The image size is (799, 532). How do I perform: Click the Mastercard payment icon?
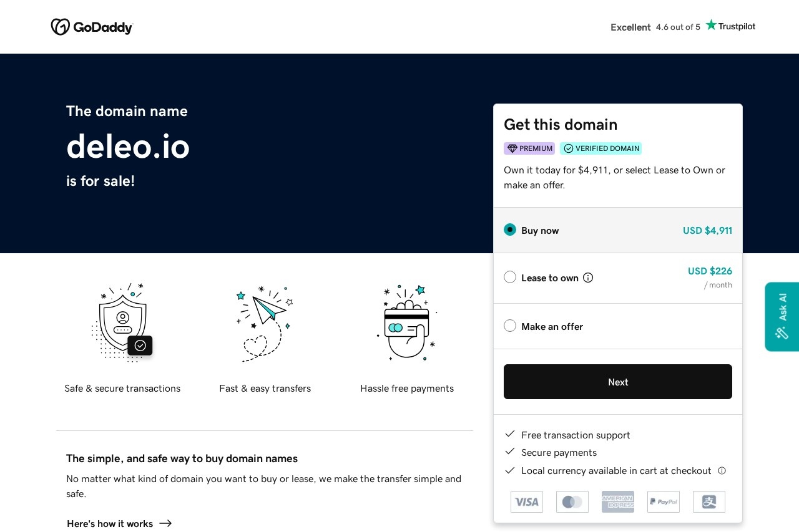(x=572, y=501)
